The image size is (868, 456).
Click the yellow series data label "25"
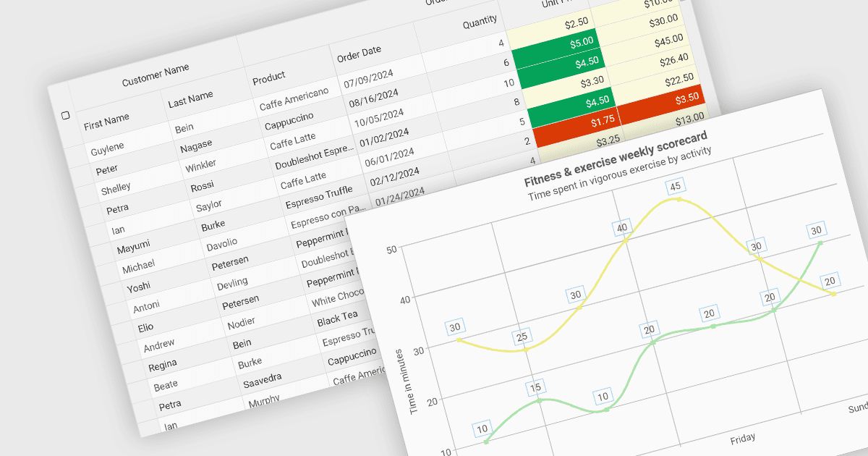(x=521, y=337)
